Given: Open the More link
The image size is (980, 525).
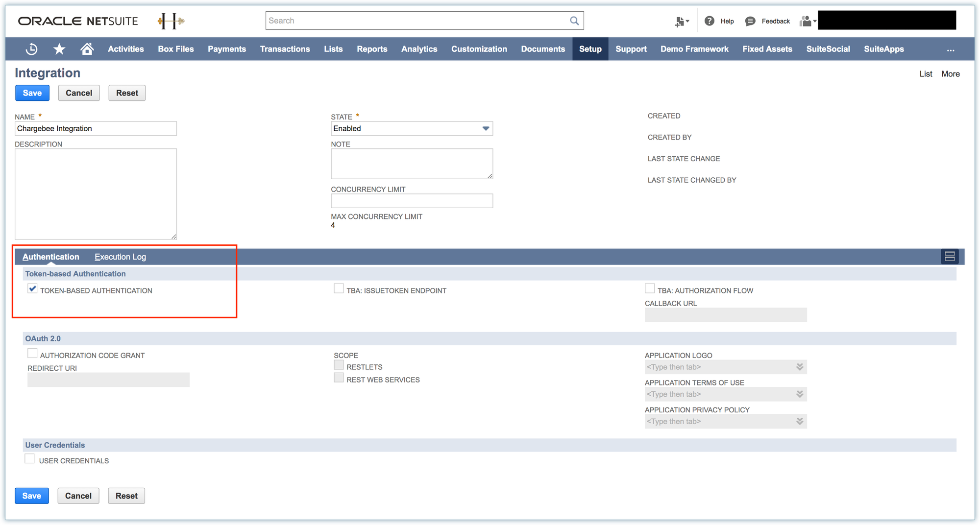Looking at the screenshot, I should pyautogui.click(x=951, y=74).
